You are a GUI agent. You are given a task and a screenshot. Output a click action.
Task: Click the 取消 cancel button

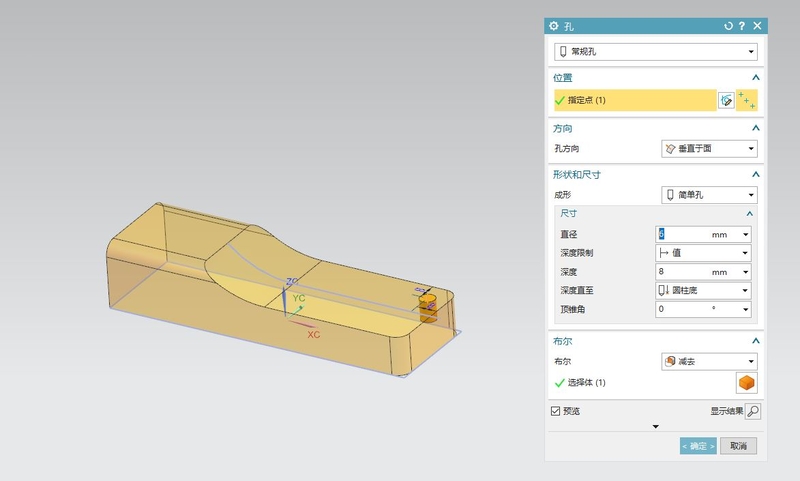[738, 446]
